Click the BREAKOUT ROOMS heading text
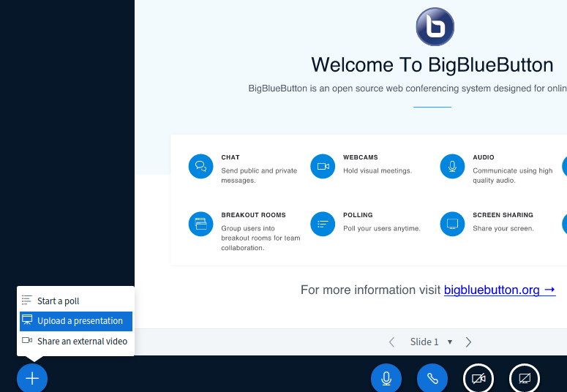The width and height of the screenshot is (567, 392). [x=253, y=215]
